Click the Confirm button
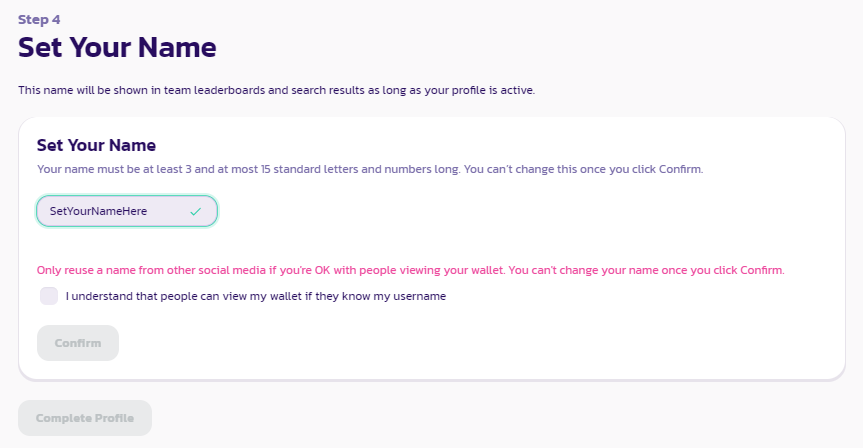 click(x=78, y=343)
